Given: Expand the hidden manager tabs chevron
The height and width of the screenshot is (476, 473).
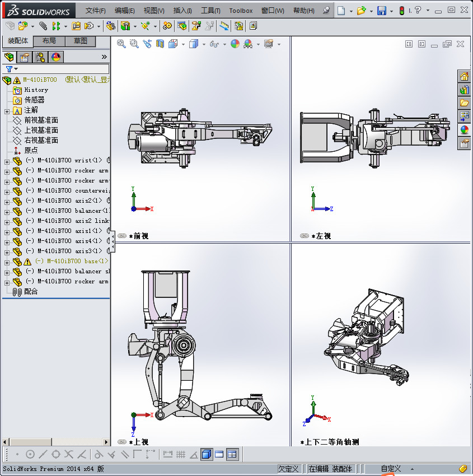Looking at the screenshot, I should click(x=104, y=57).
